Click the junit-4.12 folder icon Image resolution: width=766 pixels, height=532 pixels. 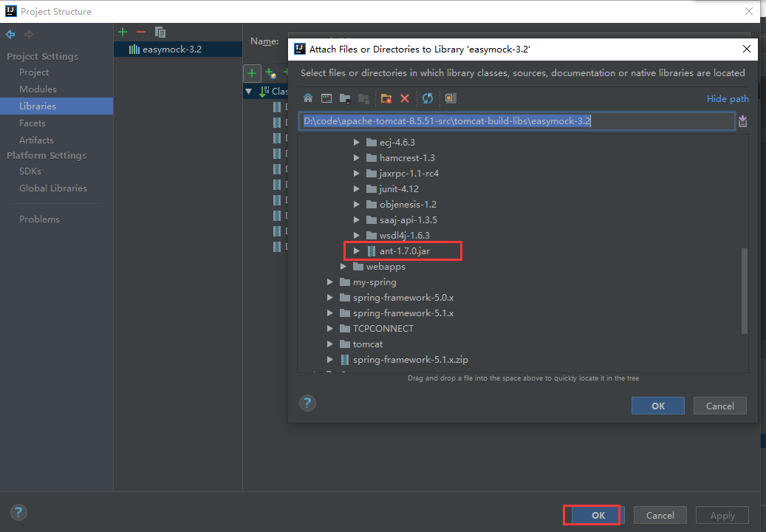pos(372,188)
